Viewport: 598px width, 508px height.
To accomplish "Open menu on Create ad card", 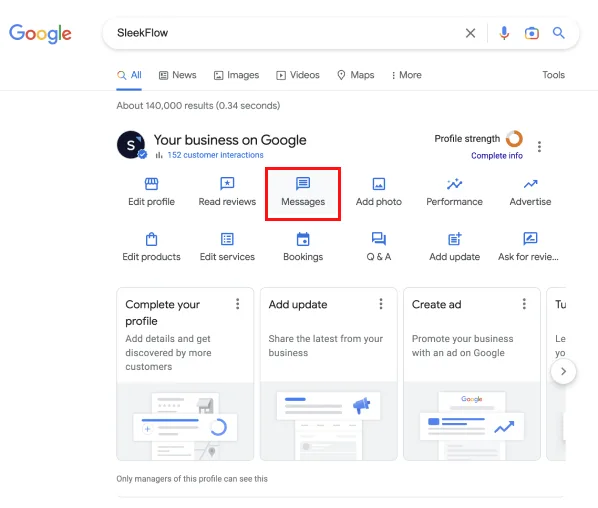I will coord(524,304).
